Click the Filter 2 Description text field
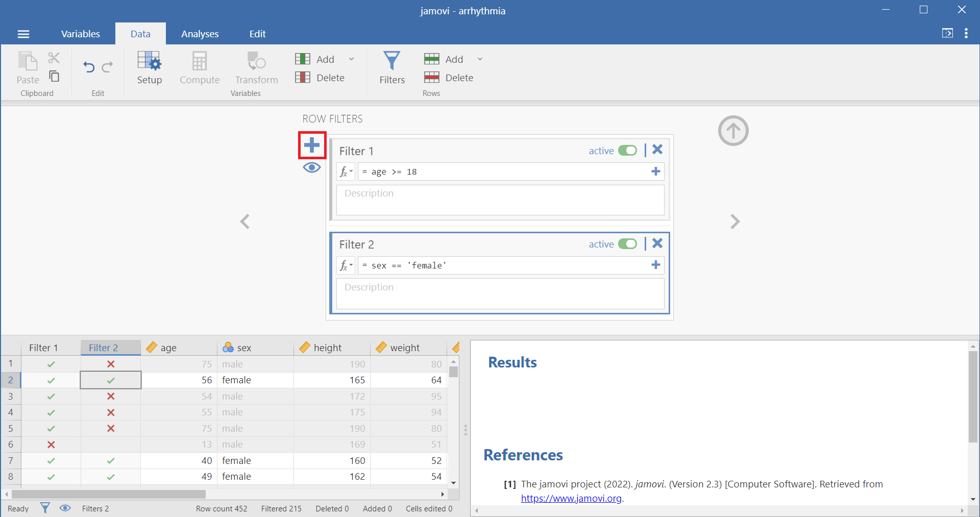The height and width of the screenshot is (517, 980). (x=500, y=293)
